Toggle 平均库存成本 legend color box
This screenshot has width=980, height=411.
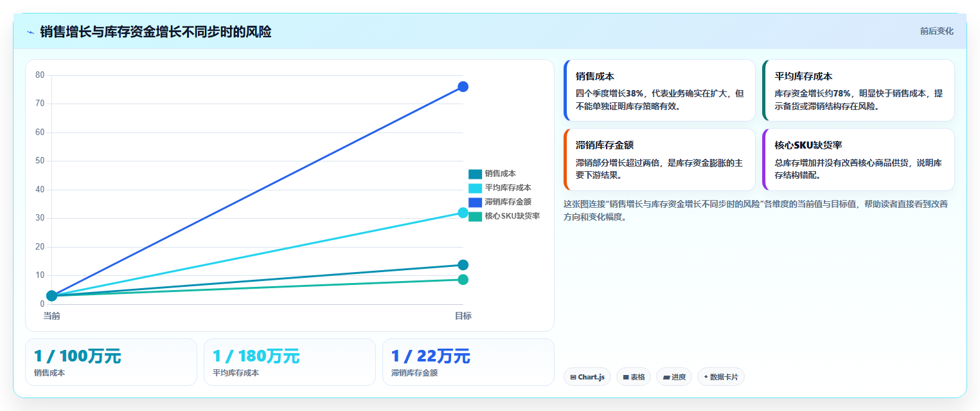[475, 188]
